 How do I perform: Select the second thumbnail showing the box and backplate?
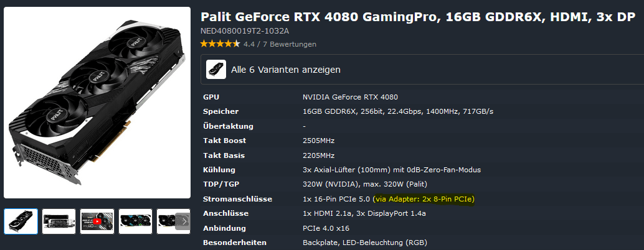pyautogui.click(x=59, y=221)
